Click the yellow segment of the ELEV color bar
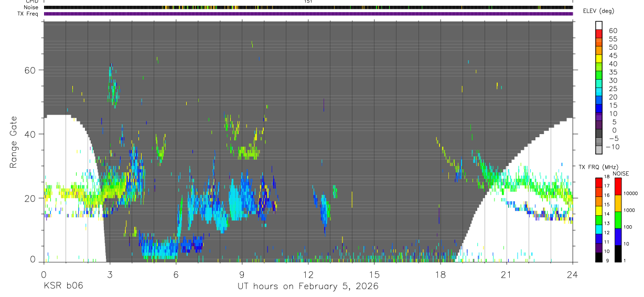 [x=599, y=59]
